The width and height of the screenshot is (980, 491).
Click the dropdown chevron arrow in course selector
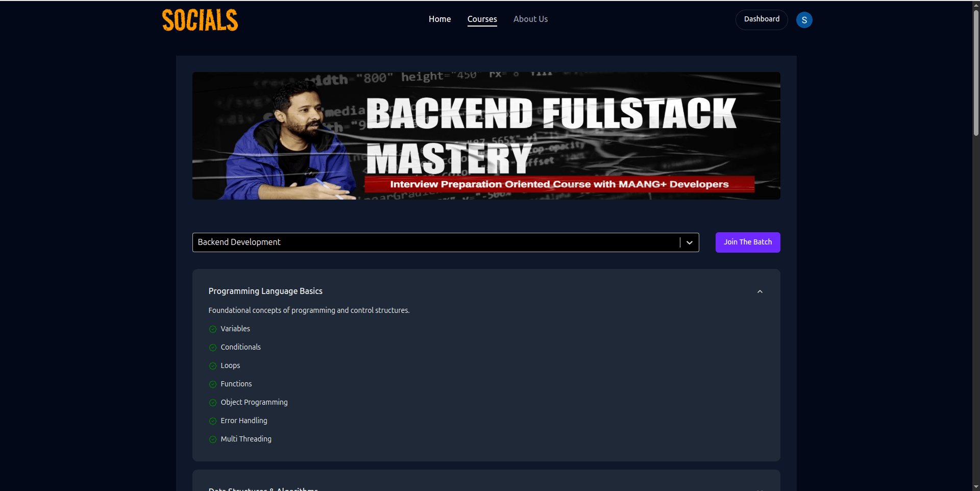(690, 242)
